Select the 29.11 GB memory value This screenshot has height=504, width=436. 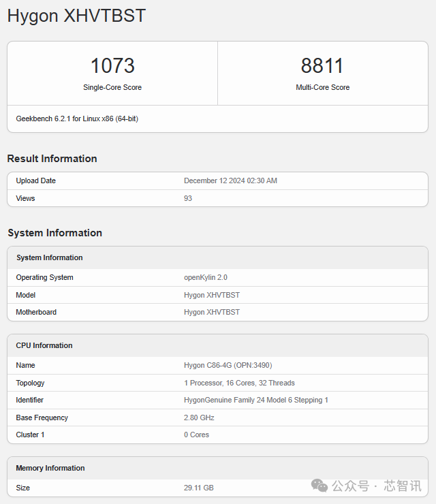pyautogui.click(x=199, y=488)
